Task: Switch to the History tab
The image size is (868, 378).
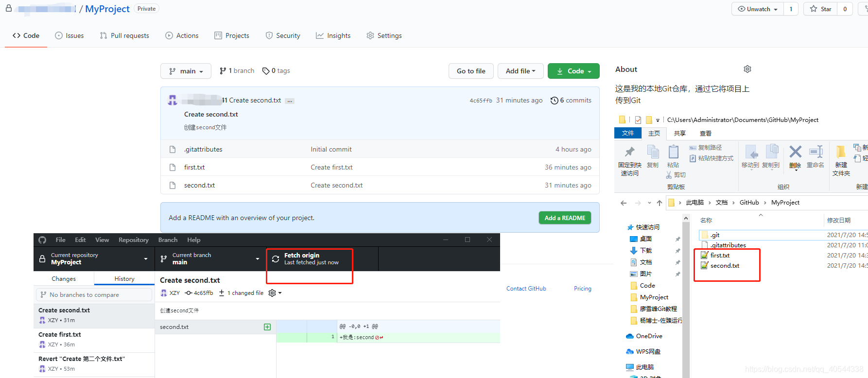Action: 124,279
